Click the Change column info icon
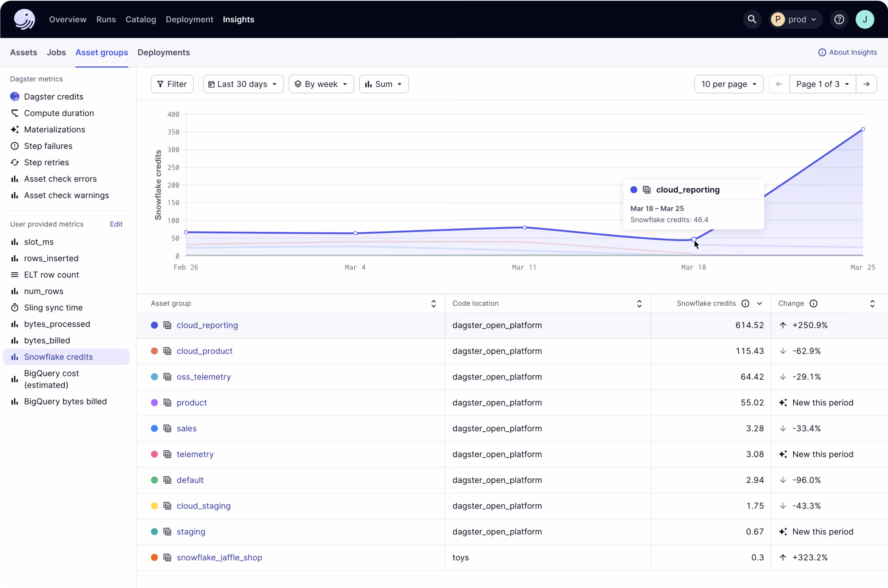This screenshot has width=888, height=588. pyautogui.click(x=813, y=303)
